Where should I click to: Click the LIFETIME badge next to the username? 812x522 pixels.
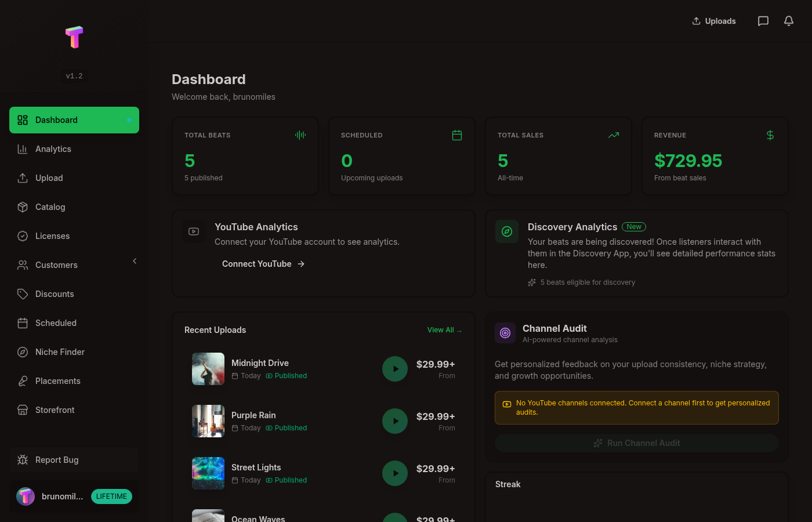pyautogui.click(x=111, y=496)
